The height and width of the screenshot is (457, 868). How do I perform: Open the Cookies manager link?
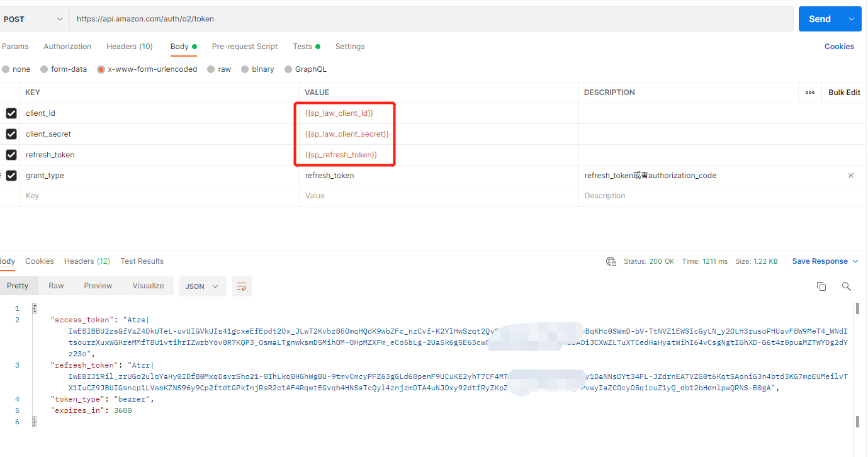(x=839, y=46)
